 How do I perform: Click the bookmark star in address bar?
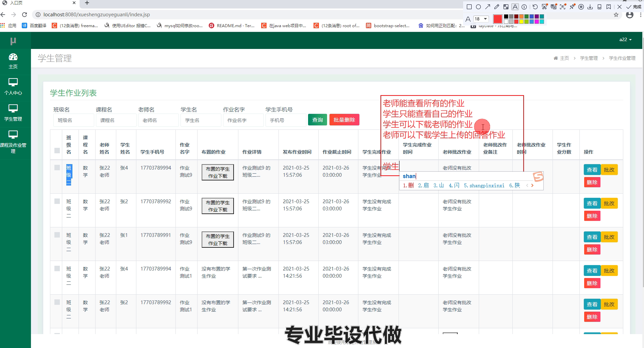coord(616,15)
